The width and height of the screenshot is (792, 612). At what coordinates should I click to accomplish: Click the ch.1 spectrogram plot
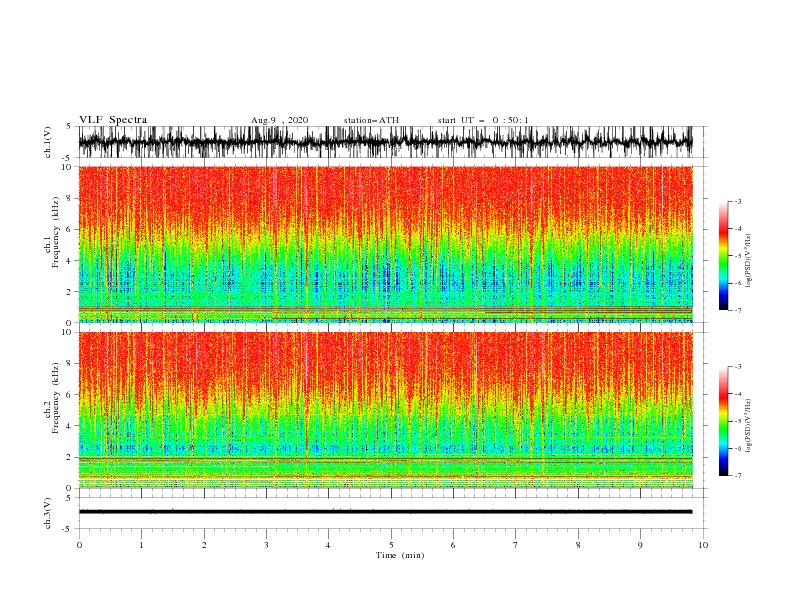pyautogui.click(x=385, y=244)
